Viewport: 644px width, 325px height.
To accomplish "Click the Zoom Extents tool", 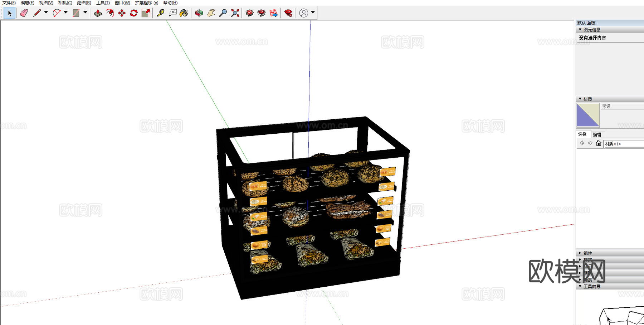I will tap(235, 13).
